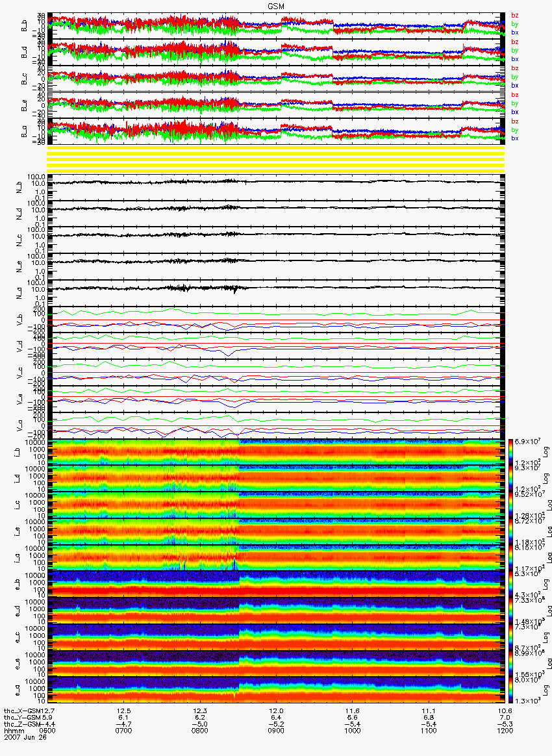
Task: Click the V_b velocity panel axis label
Action: click(x=19, y=319)
